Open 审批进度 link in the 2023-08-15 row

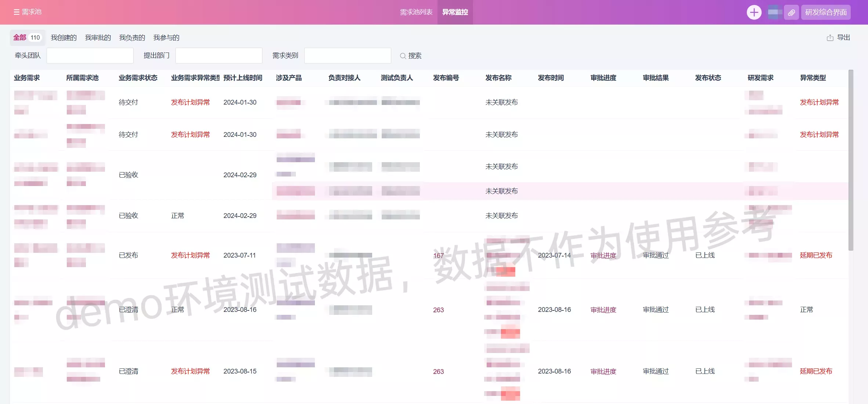click(x=603, y=371)
